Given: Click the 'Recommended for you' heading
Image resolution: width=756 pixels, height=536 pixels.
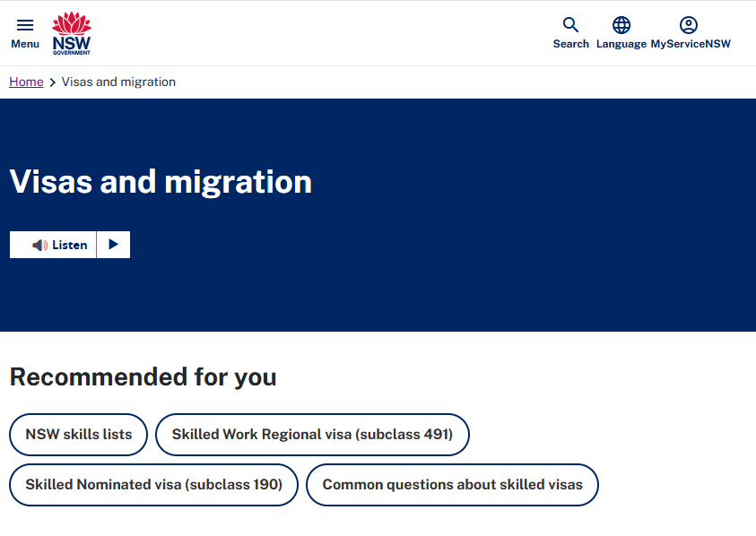Looking at the screenshot, I should tap(143, 376).
